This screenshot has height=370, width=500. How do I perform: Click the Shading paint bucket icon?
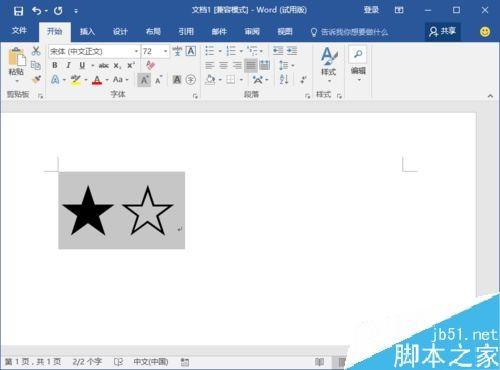210,80
